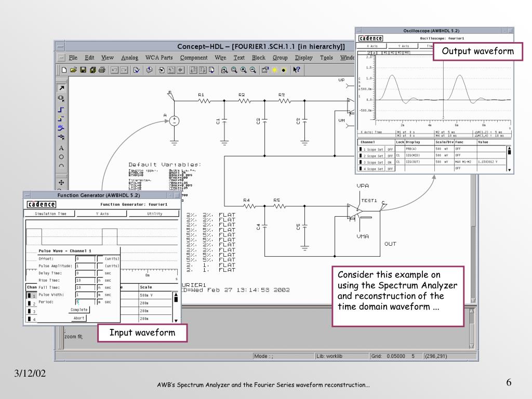Screen dimensions: 532x399
Task: Click the Function Generator channel list scrollbar
Action: tap(176, 307)
